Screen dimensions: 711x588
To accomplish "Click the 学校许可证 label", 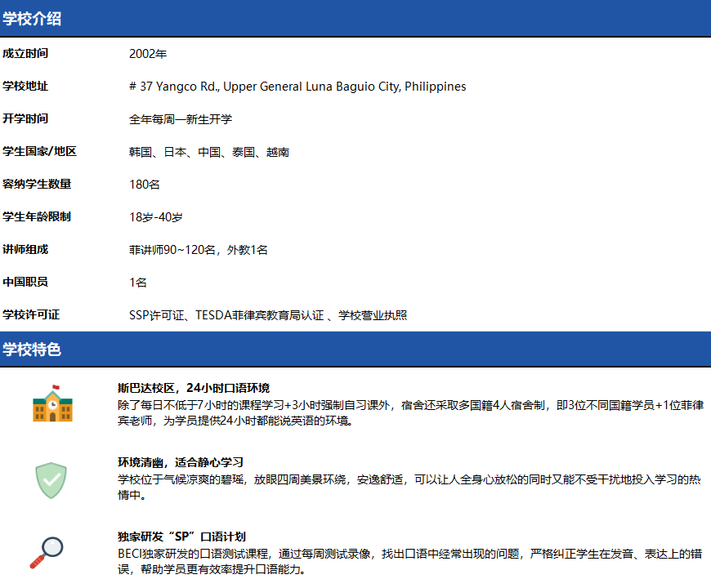I will click(x=31, y=315).
